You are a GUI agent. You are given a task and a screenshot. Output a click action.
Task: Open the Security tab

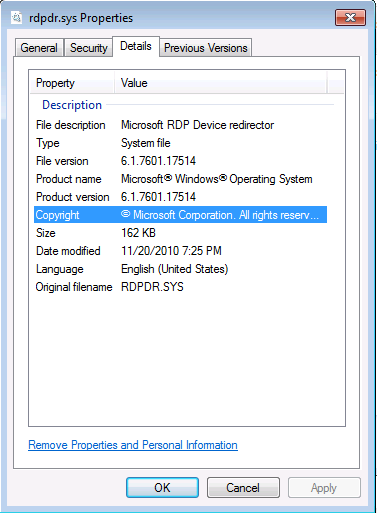pyautogui.click(x=88, y=48)
